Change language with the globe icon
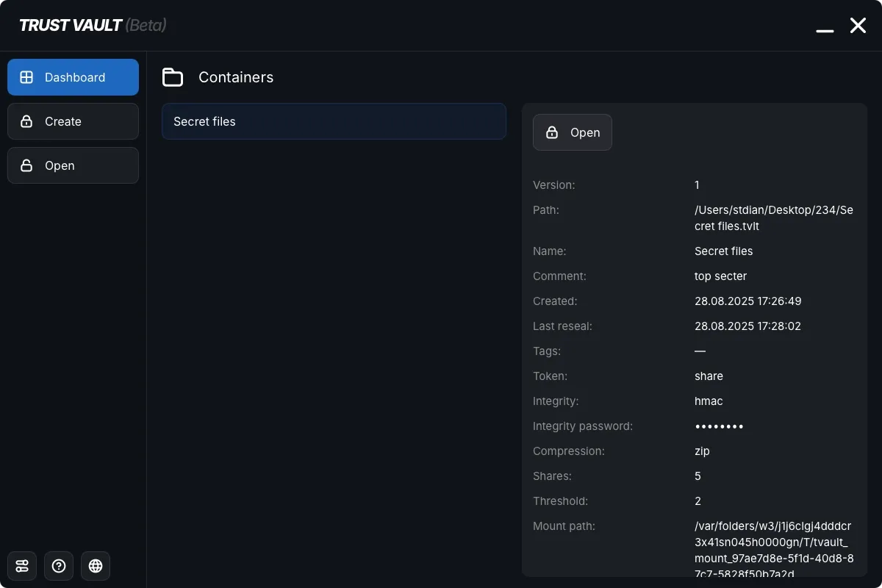 tap(96, 566)
